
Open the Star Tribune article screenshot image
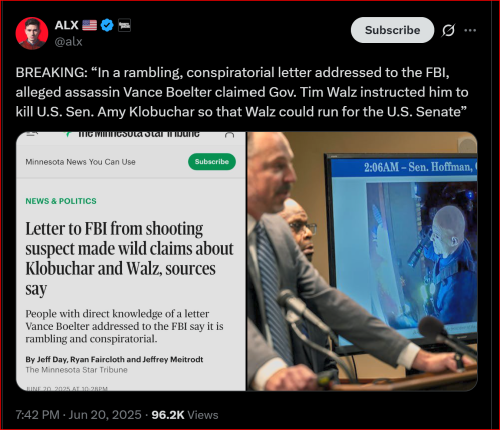[131, 261]
